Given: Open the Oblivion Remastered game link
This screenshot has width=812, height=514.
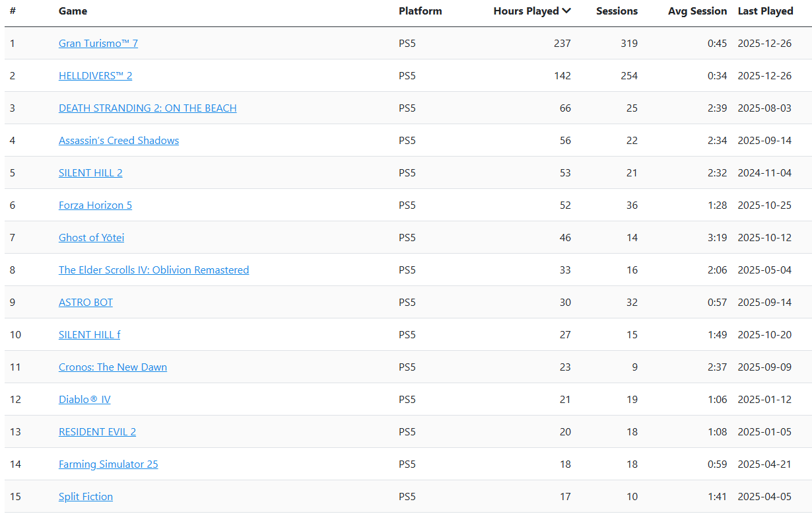Looking at the screenshot, I should pyautogui.click(x=154, y=270).
